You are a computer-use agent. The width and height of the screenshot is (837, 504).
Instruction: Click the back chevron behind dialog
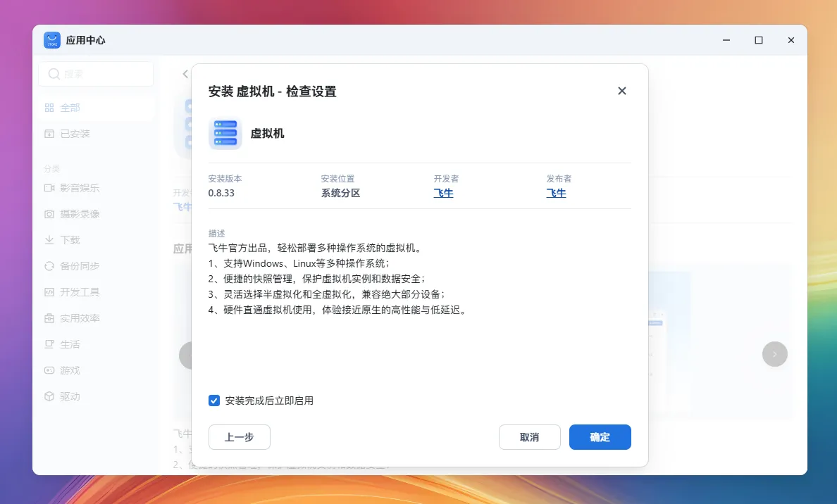[x=185, y=74]
